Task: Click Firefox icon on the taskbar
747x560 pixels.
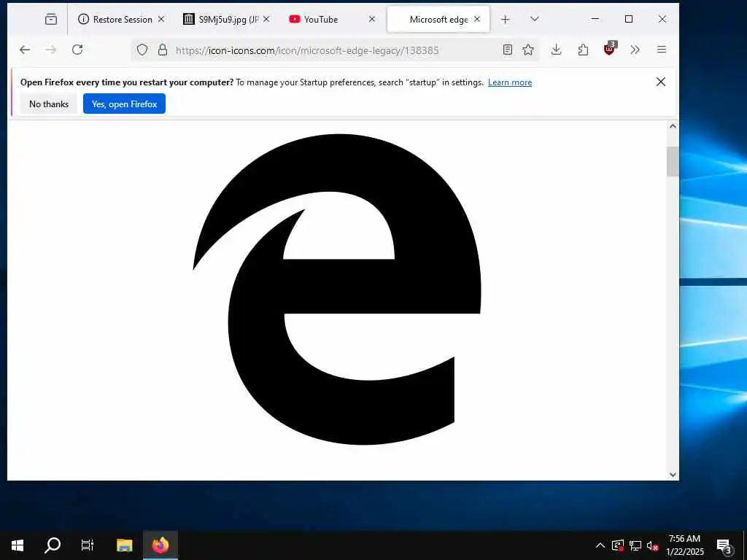Action: [x=160, y=545]
